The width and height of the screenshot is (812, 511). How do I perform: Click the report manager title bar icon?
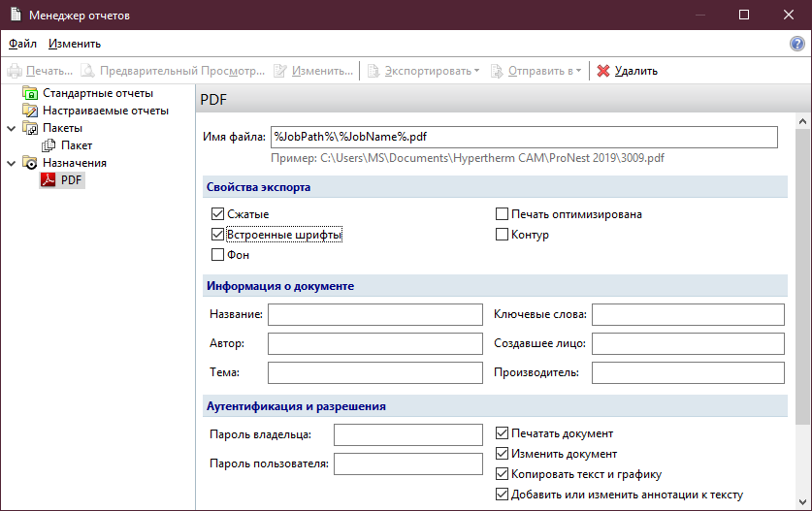click(x=16, y=15)
